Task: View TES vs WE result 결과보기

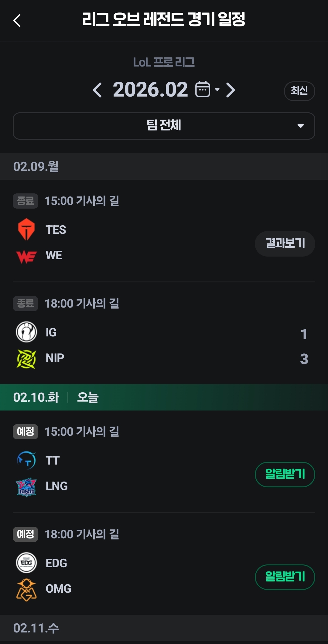Action: click(x=285, y=244)
